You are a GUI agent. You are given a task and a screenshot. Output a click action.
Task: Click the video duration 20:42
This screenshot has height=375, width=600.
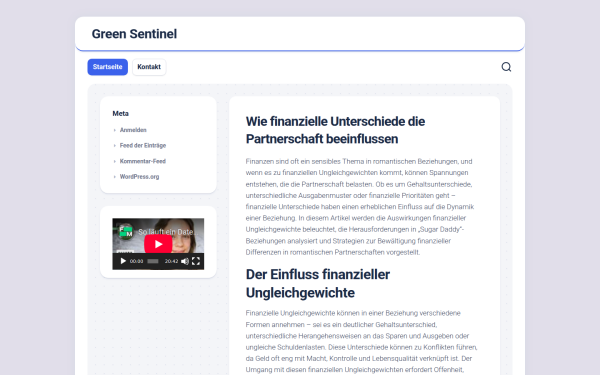pos(171,261)
